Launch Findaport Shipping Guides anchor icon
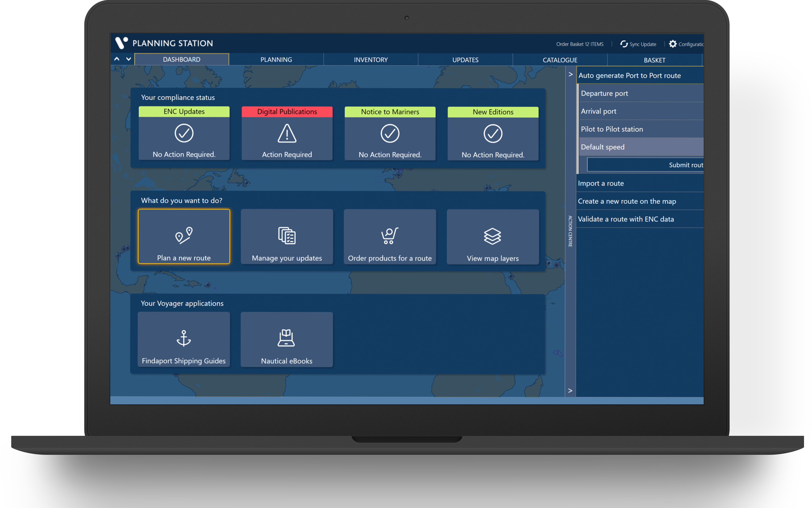The image size is (812, 508). [x=184, y=338]
